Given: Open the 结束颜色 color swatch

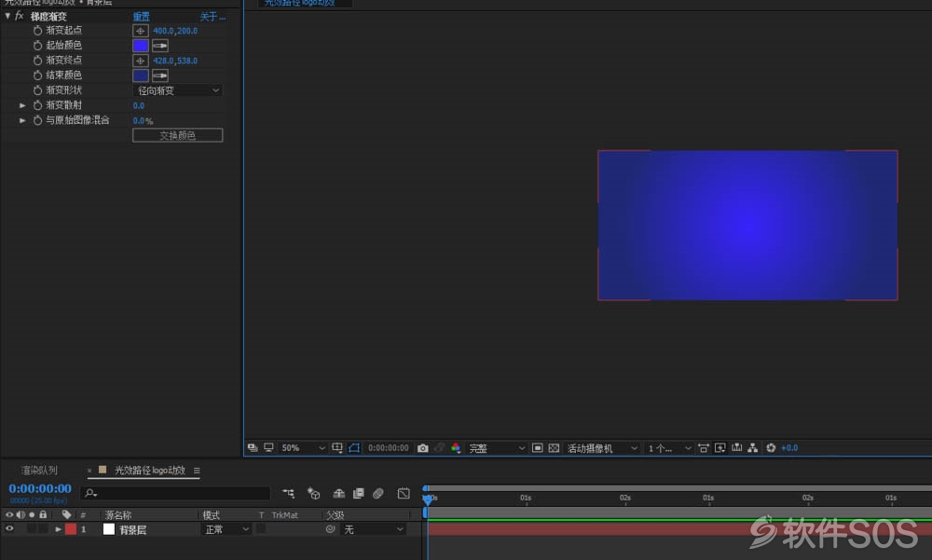Looking at the screenshot, I should pyautogui.click(x=141, y=75).
